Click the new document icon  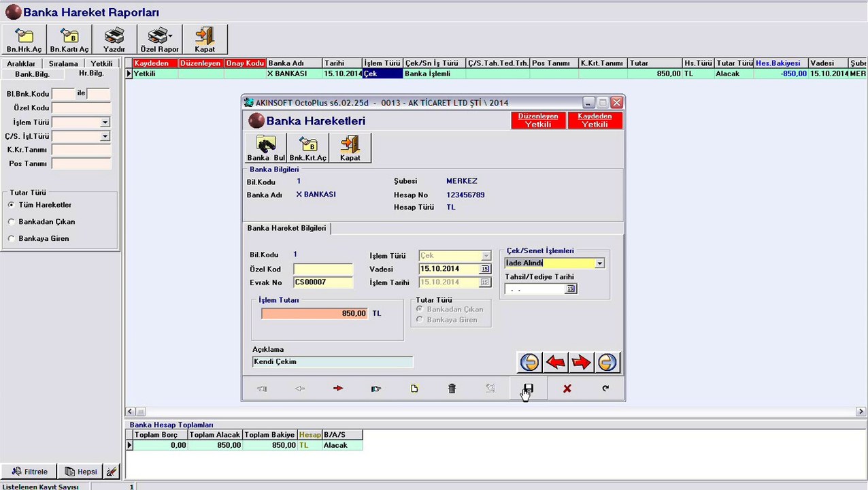[x=414, y=389]
